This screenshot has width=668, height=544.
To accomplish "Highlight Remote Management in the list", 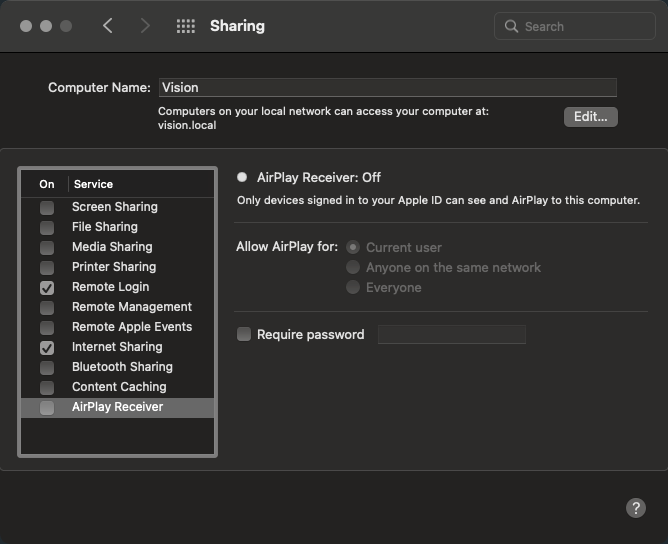I will [x=131, y=307].
